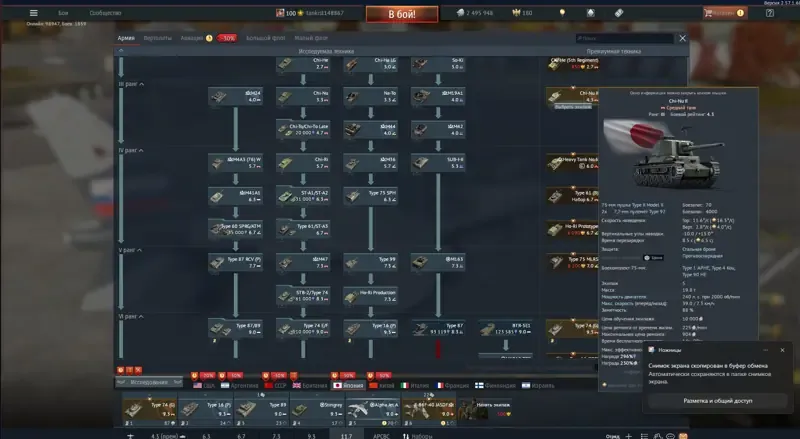The width and height of the screenshot is (800, 439).
Task: Switch to the Армия tab
Action: coord(126,38)
